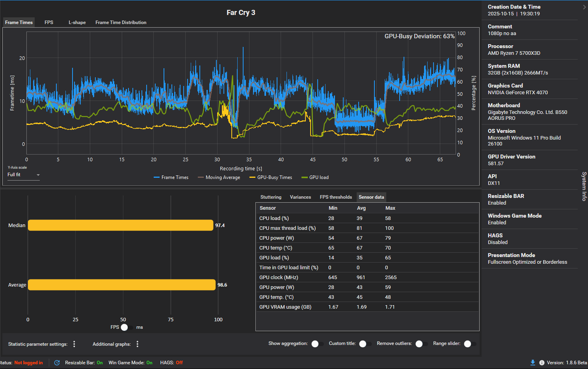Turn on the Custom title switch
Image resolution: width=588 pixels, height=369 pixels.
[x=365, y=344]
